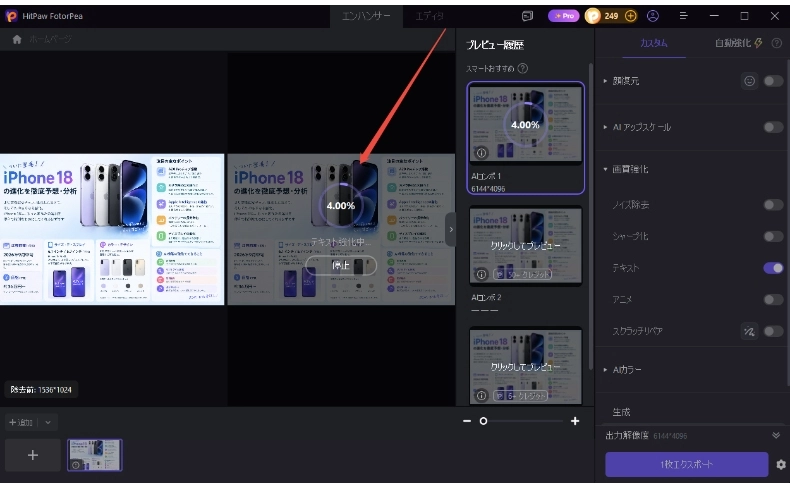The image size is (790, 488).
Task: Preview the third combo thumbnail
Action: tap(525, 366)
